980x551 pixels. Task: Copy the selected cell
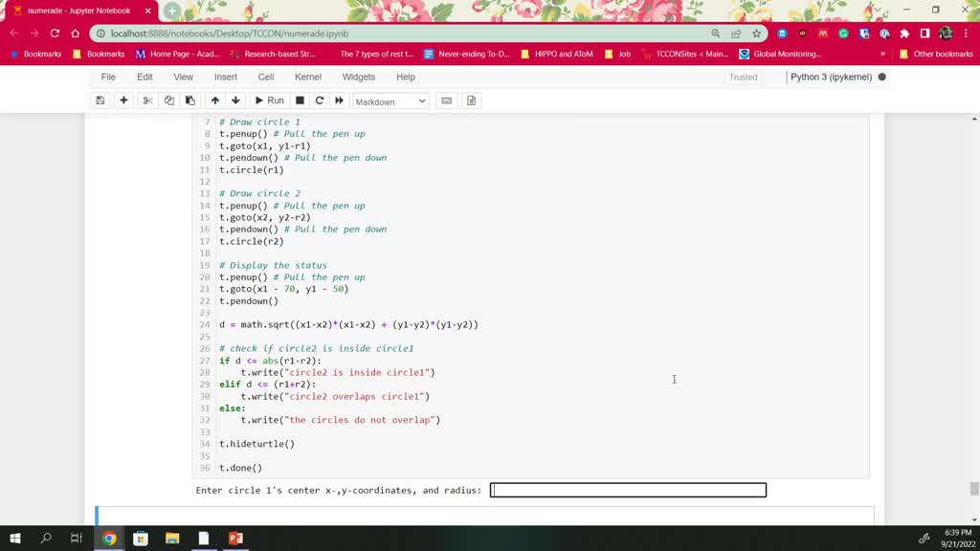169,100
